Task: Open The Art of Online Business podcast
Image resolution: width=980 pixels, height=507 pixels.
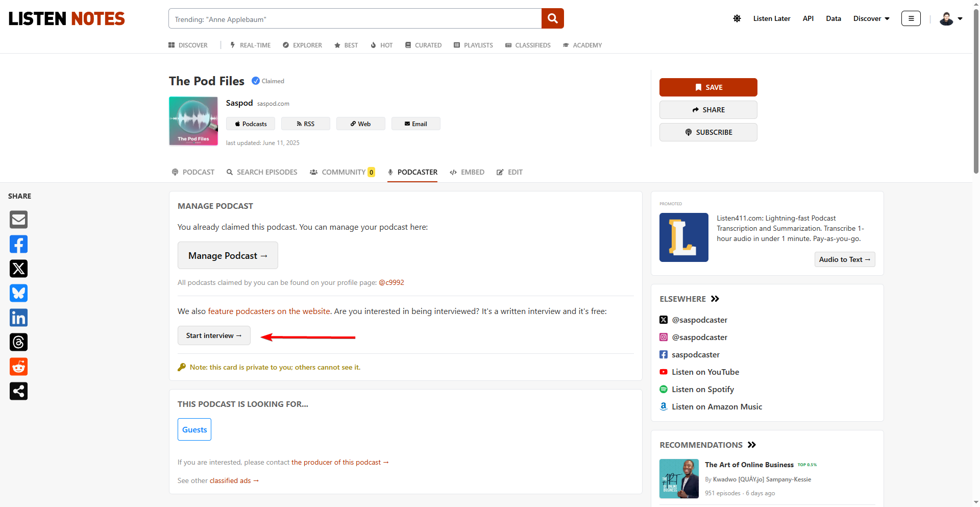Action: coord(749,465)
